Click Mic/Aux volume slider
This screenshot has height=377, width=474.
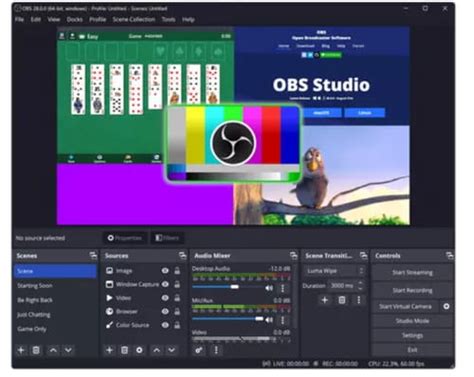(228, 319)
